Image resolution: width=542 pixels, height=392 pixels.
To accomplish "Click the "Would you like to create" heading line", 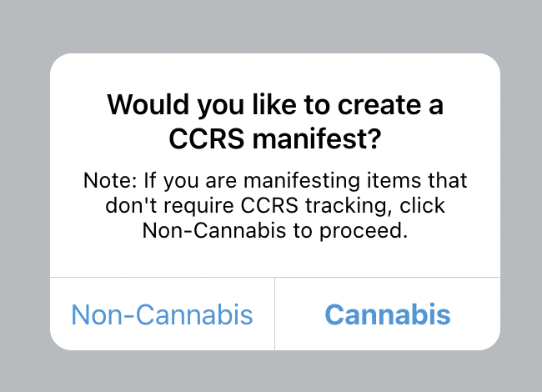I will click(275, 106).
